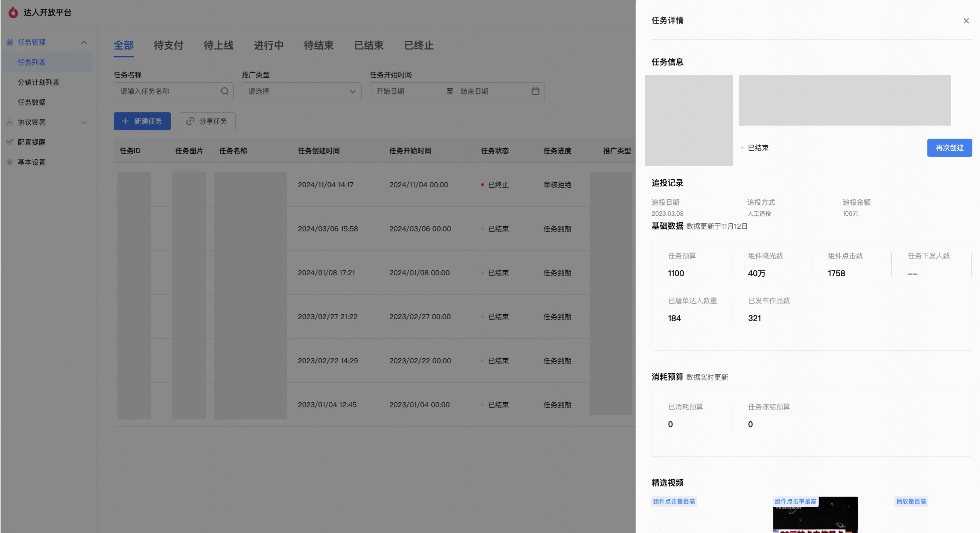Open 分销计划列表 in the sidebar
This screenshot has width=980, height=533.
pyautogui.click(x=38, y=82)
